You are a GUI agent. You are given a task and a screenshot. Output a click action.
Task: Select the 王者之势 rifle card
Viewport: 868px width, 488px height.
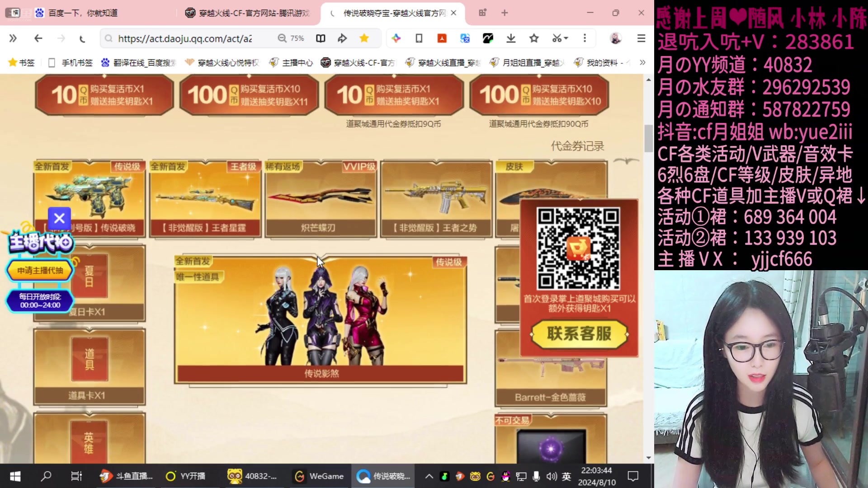point(436,199)
